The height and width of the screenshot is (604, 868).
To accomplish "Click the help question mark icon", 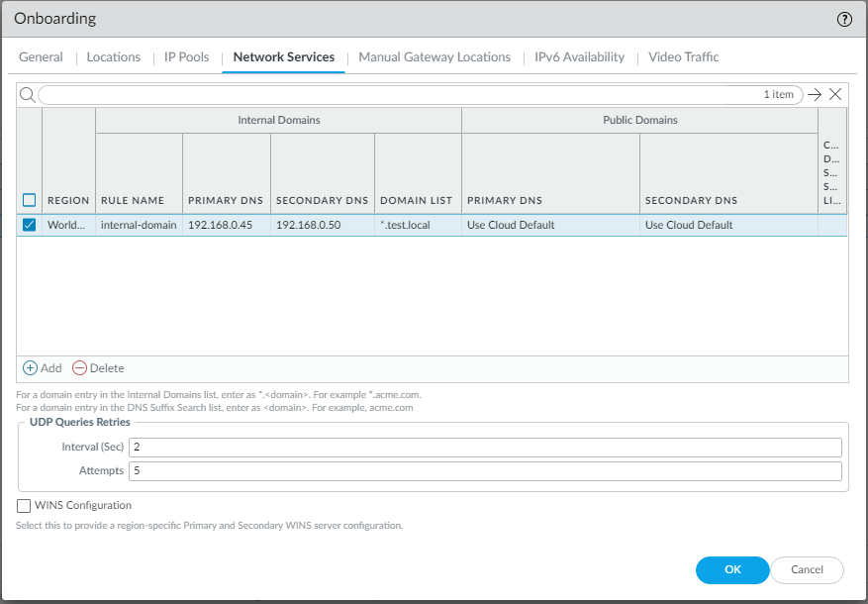I will pyautogui.click(x=844, y=19).
